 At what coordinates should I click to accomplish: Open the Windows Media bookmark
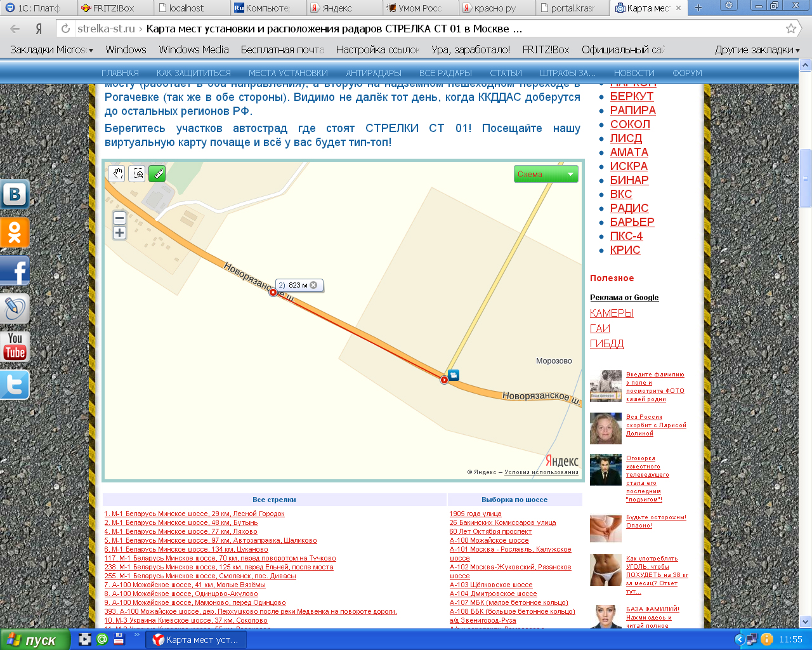click(193, 50)
